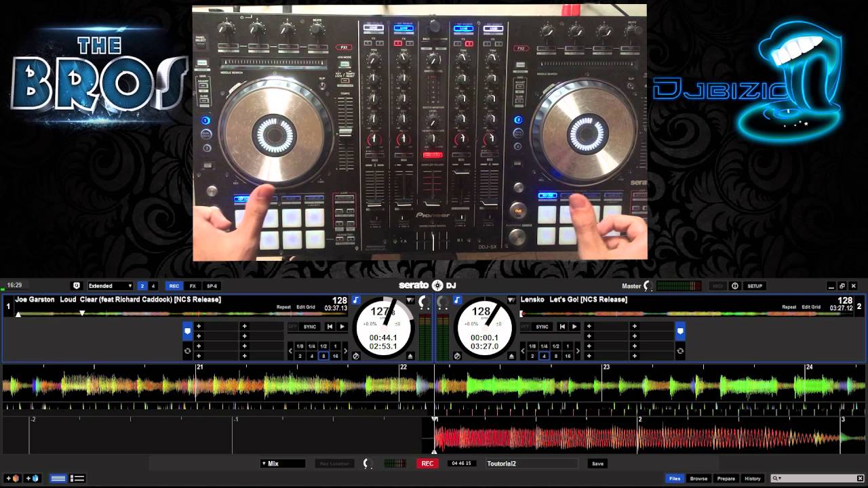Toggle the FX panel button

tap(193, 286)
